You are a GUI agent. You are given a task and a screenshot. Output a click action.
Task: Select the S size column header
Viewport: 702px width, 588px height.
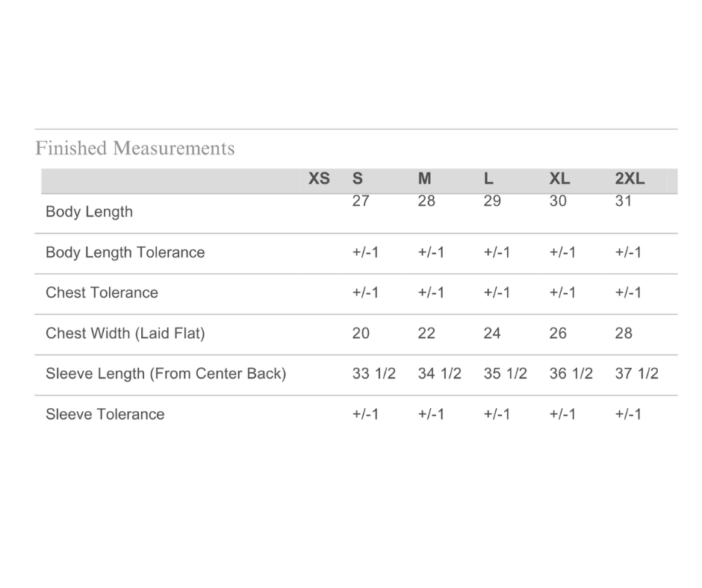coord(358,179)
